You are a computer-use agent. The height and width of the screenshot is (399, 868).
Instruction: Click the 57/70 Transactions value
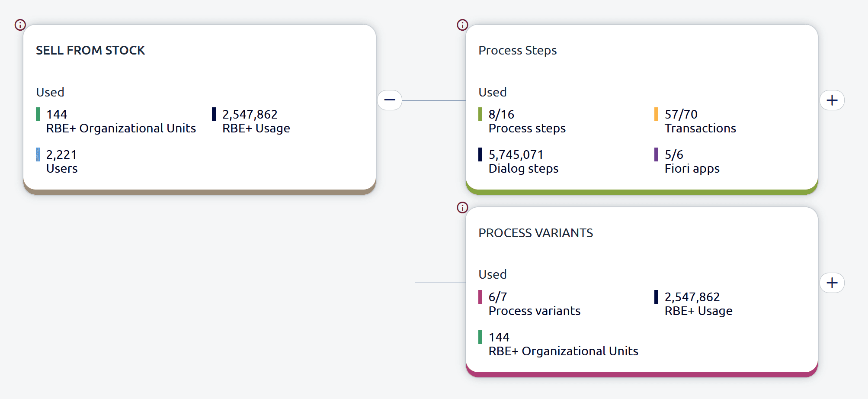click(681, 114)
